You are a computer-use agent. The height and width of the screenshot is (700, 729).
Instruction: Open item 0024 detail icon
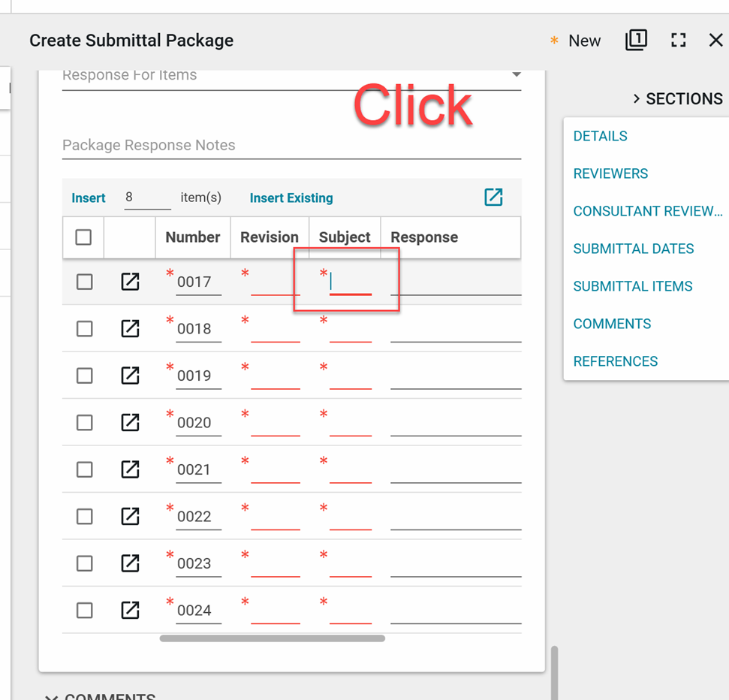tap(130, 610)
